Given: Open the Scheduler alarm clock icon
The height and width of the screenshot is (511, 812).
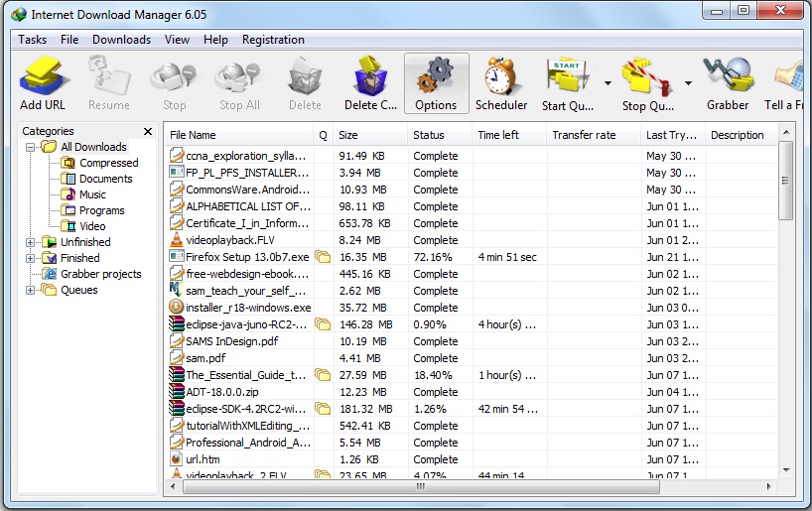Looking at the screenshot, I should pyautogui.click(x=500, y=76).
